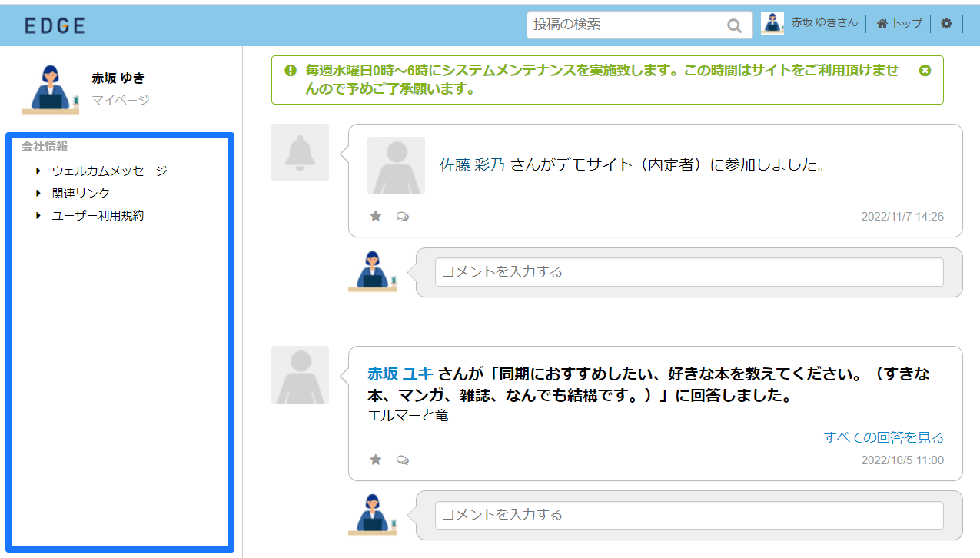Expand the ウェルカムメッセージ arrow
The height and width of the screenshot is (558, 980).
click(x=38, y=171)
